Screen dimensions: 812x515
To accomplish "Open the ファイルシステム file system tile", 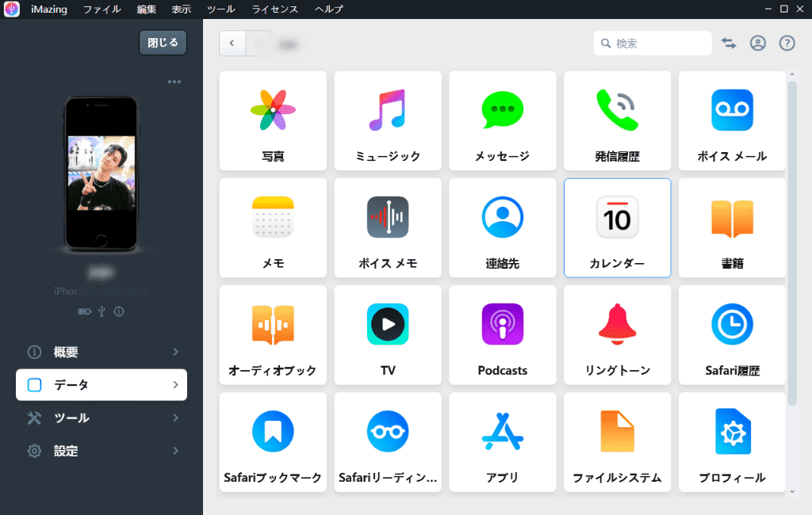I will [617, 442].
